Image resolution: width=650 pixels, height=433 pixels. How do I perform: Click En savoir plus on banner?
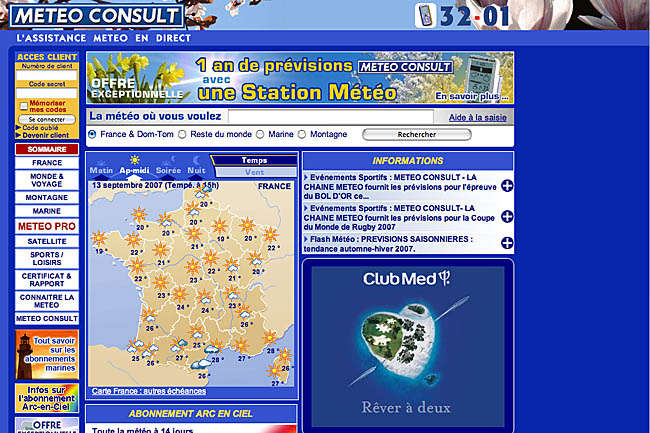(x=472, y=96)
